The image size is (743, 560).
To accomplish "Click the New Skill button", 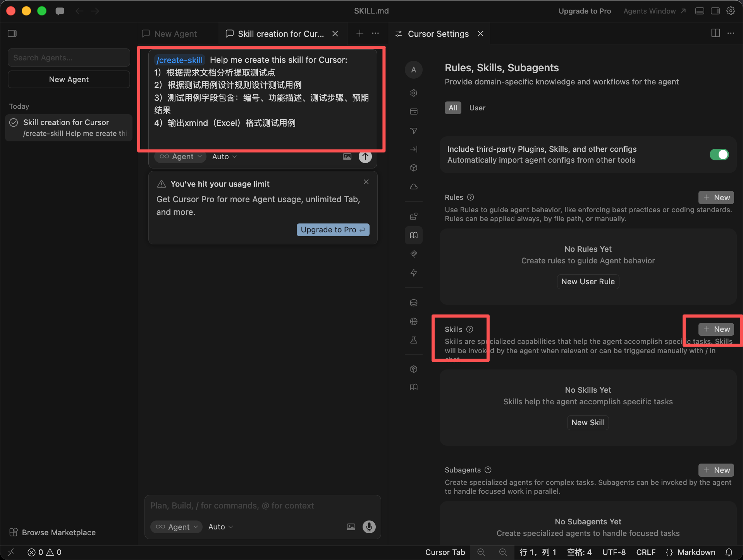I will pos(588,423).
